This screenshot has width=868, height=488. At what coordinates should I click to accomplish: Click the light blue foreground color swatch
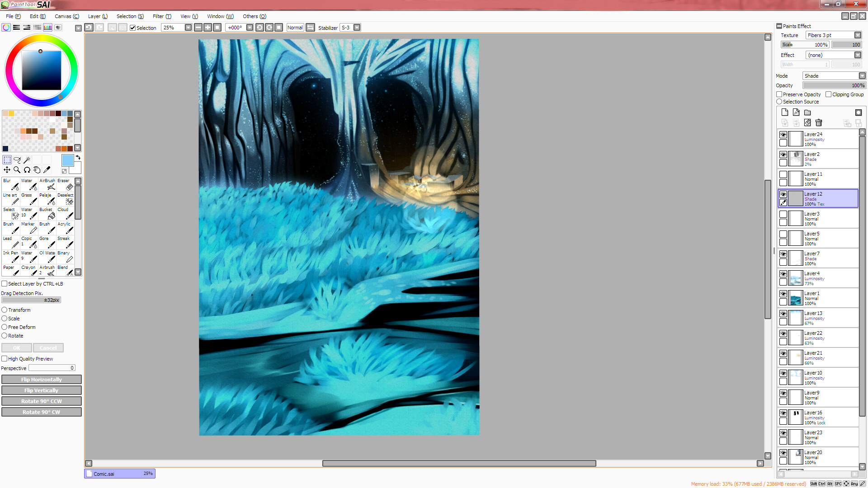[x=67, y=160]
